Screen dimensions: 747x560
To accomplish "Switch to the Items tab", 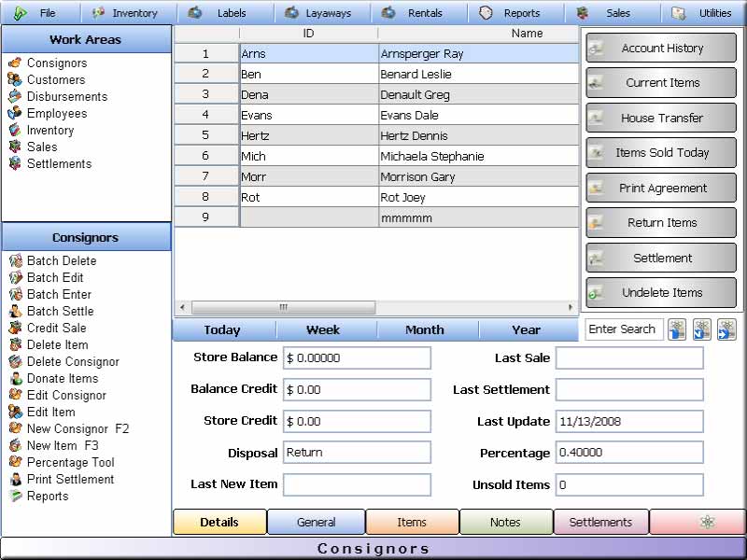I will click(412, 522).
